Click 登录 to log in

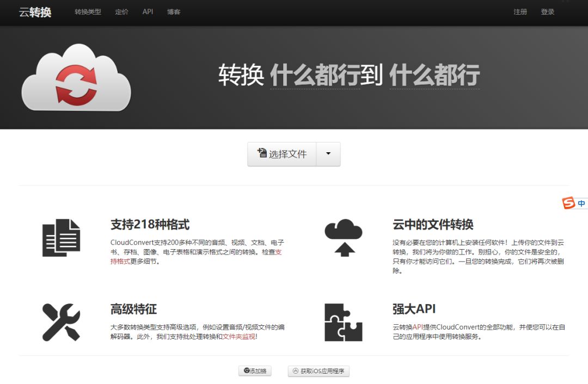548,12
